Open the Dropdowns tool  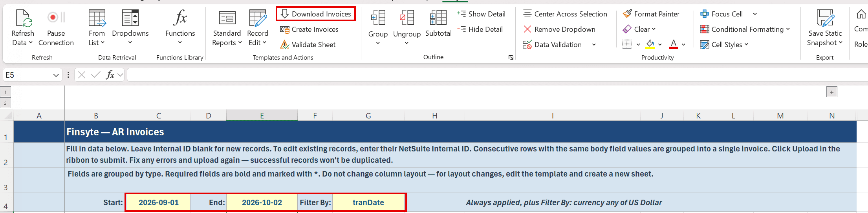pyautogui.click(x=130, y=18)
